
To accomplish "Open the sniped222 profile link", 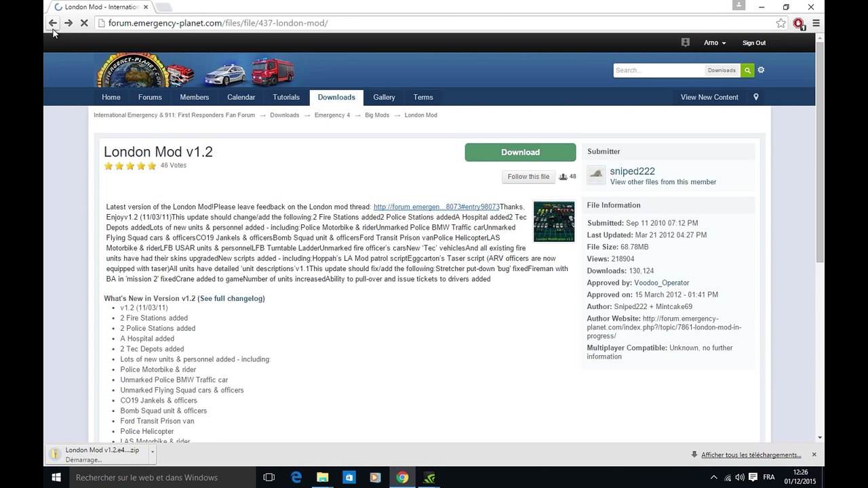I will (632, 171).
